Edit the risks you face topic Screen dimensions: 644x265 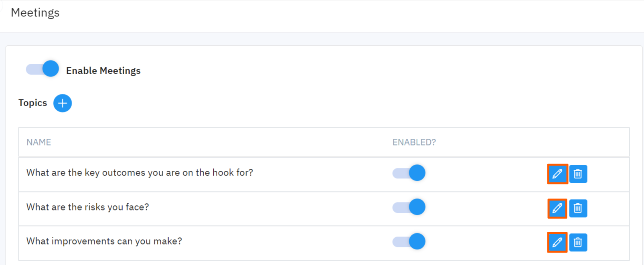[x=557, y=208]
